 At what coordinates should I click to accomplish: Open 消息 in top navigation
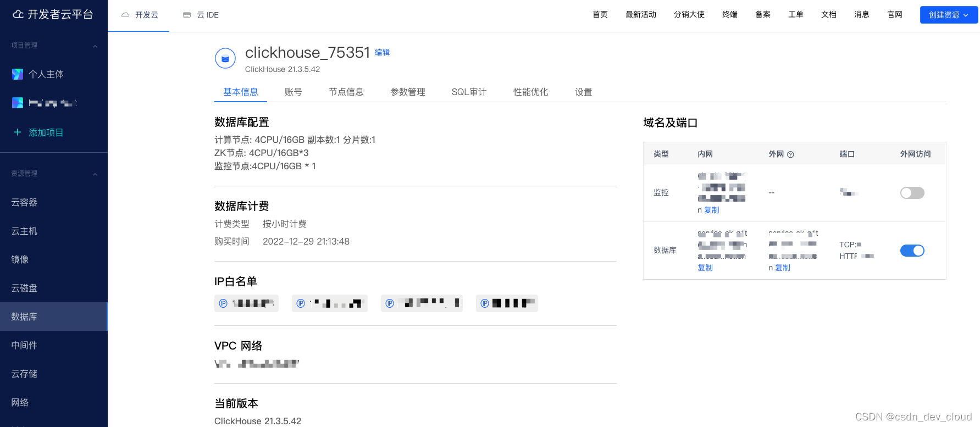[862, 14]
